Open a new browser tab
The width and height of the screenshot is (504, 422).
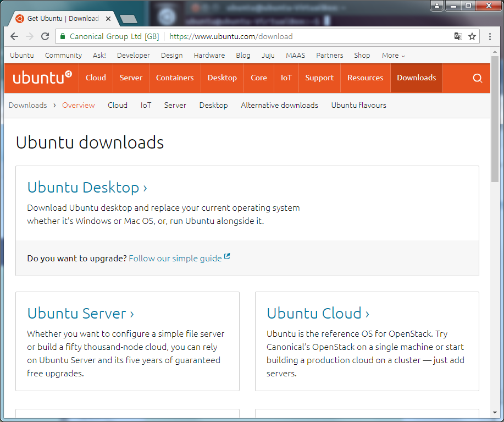click(x=129, y=19)
